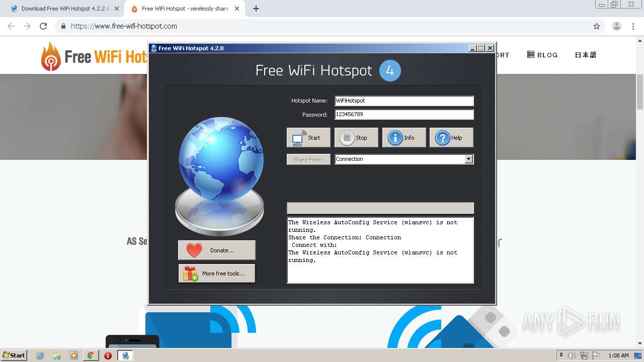
Task: Click the Free WiFi Hotspot flame logo
Action: pos(50,56)
